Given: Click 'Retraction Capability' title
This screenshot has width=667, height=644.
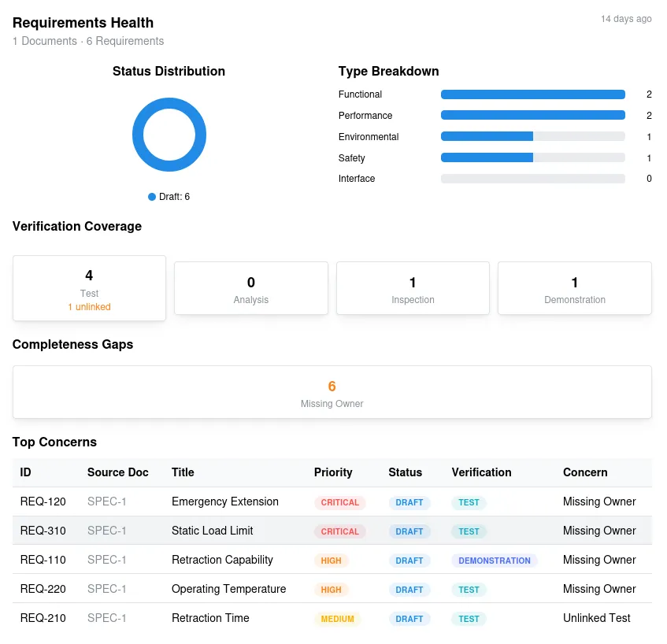Looking at the screenshot, I should [x=222, y=560].
